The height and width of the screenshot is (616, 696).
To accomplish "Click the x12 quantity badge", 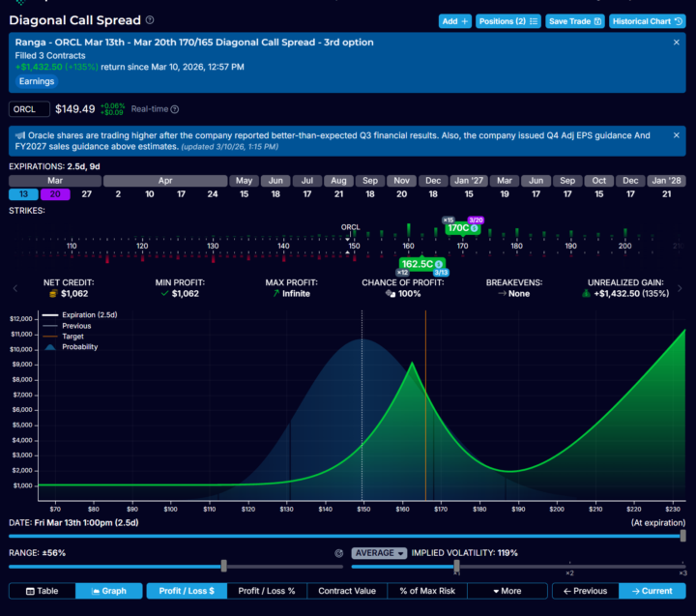I will [x=402, y=273].
